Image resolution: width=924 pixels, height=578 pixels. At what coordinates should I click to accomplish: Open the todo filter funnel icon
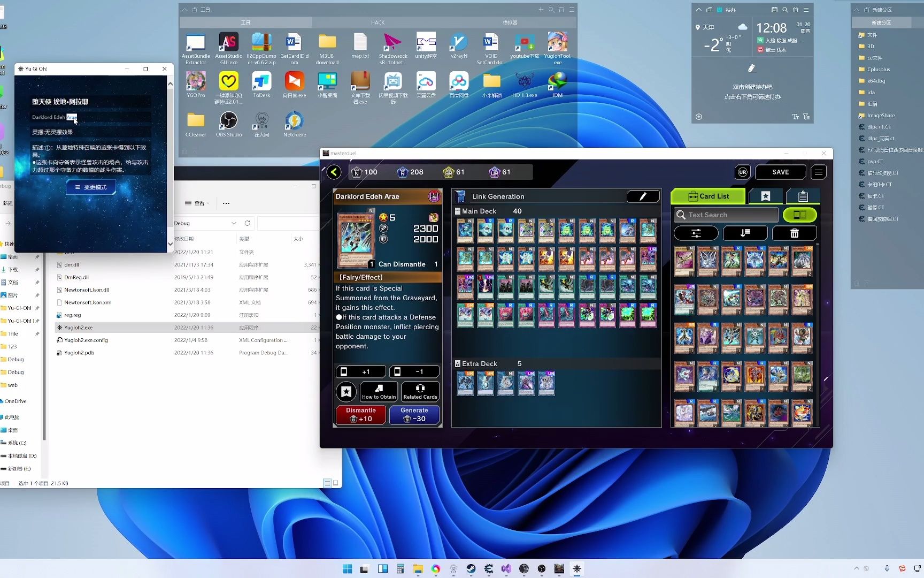(806, 117)
